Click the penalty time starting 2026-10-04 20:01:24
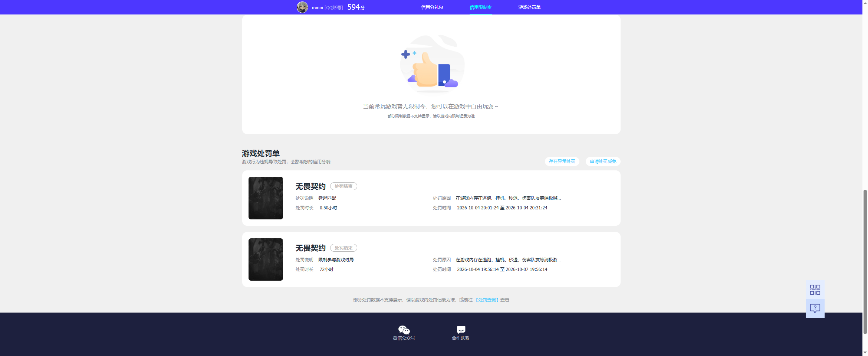This screenshot has width=868, height=356. coord(502,208)
